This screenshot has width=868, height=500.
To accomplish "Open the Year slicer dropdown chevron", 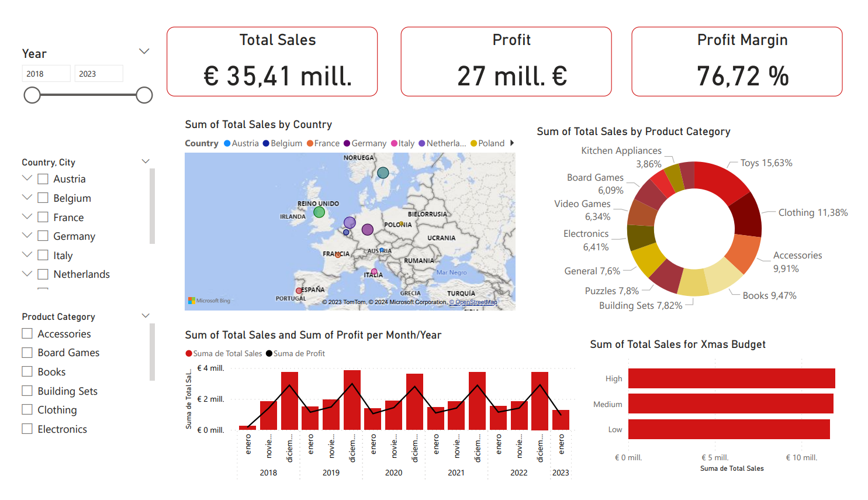I will [x=144, y=51].
